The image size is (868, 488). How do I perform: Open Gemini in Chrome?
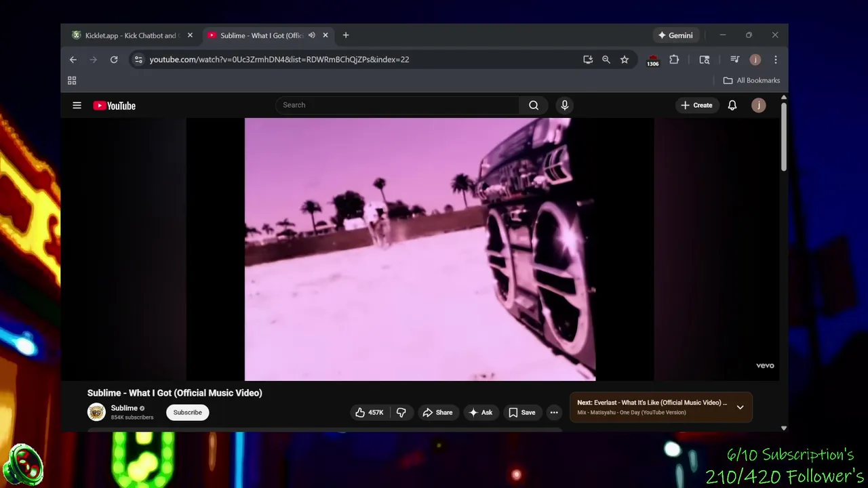[675, 35]
